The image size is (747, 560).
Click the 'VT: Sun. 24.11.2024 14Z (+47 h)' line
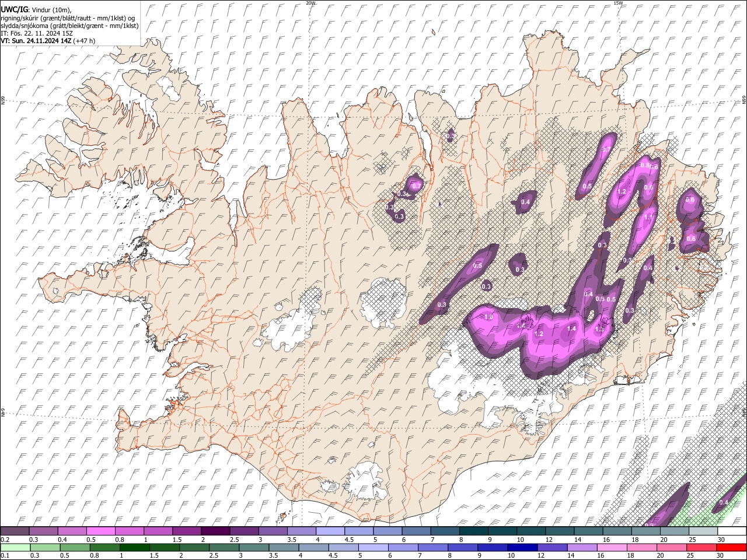pos(48,41)
